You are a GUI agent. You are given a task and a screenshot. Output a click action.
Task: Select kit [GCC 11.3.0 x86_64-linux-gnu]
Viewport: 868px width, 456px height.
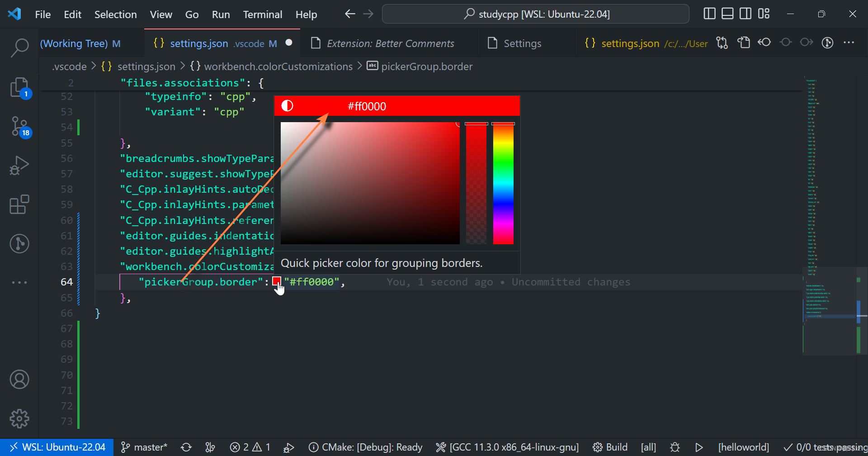[x=507, y=447]
